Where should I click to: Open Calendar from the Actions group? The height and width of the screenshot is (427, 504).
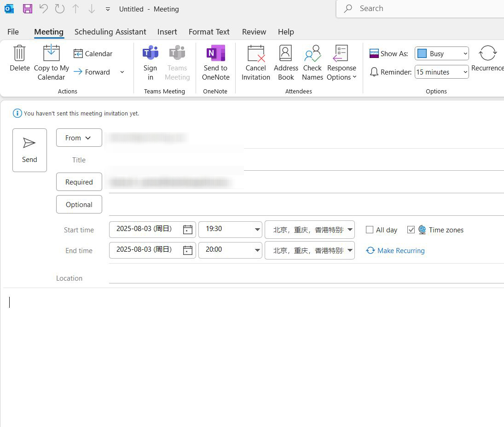click(x=93, y=54)
